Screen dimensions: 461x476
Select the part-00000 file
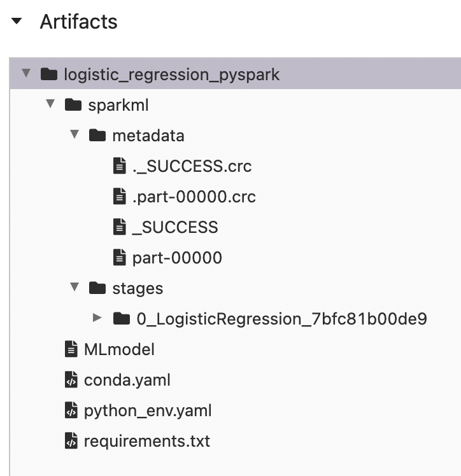tap(177, 258)
